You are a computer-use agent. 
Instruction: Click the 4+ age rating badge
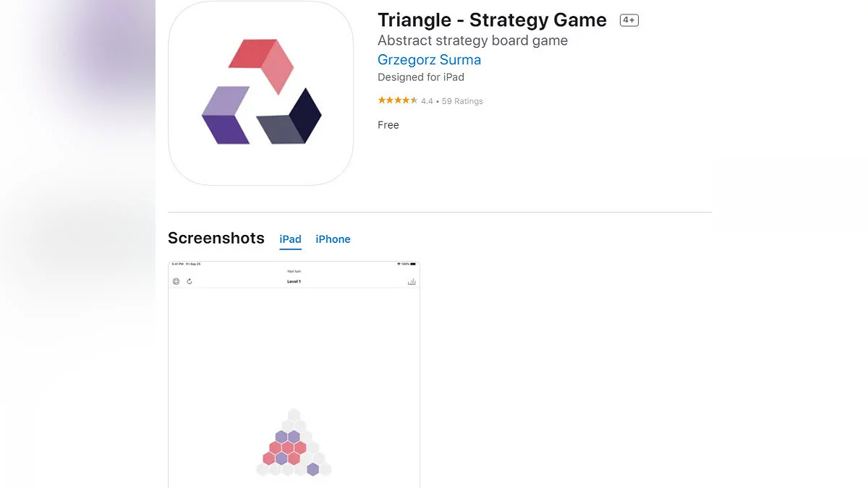click(629, 20)
